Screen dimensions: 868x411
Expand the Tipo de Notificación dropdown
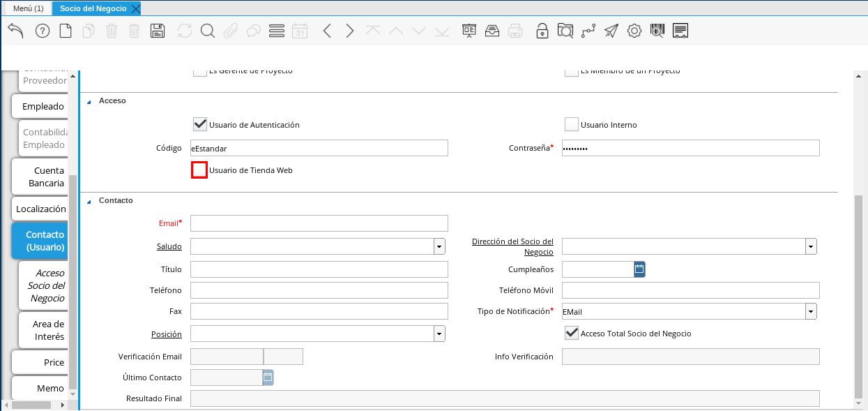click(811, 311)
